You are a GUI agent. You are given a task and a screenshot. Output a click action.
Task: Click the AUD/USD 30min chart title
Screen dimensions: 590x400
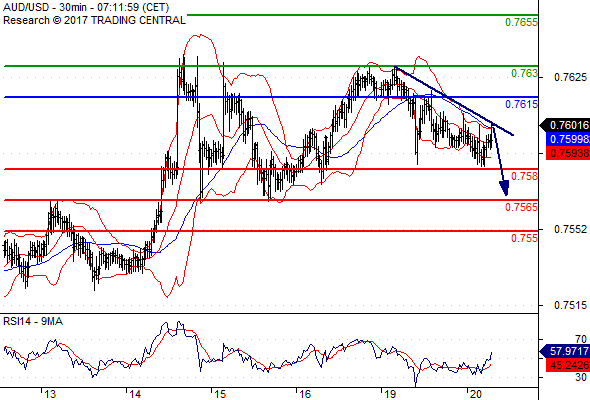coord(86,7)
